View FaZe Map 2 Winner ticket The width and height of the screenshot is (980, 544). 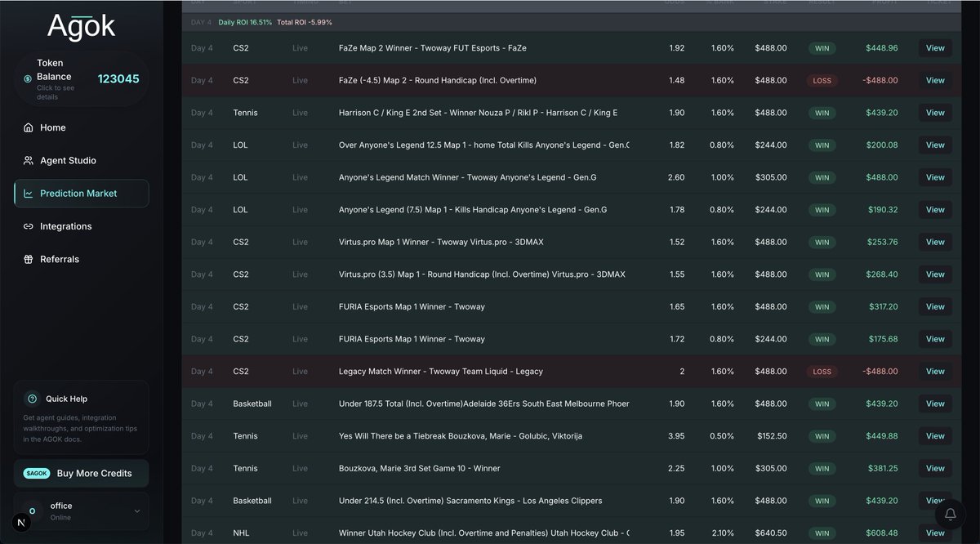pos(935,48)
